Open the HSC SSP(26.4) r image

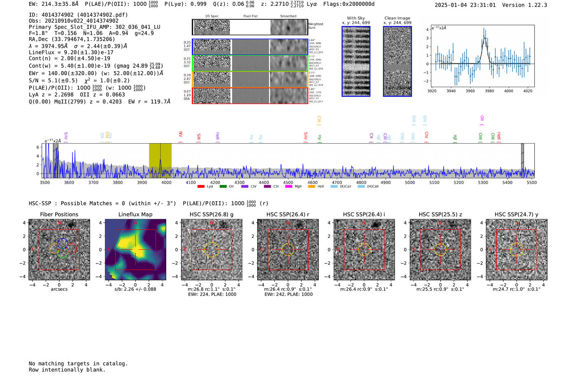(288, 249)
